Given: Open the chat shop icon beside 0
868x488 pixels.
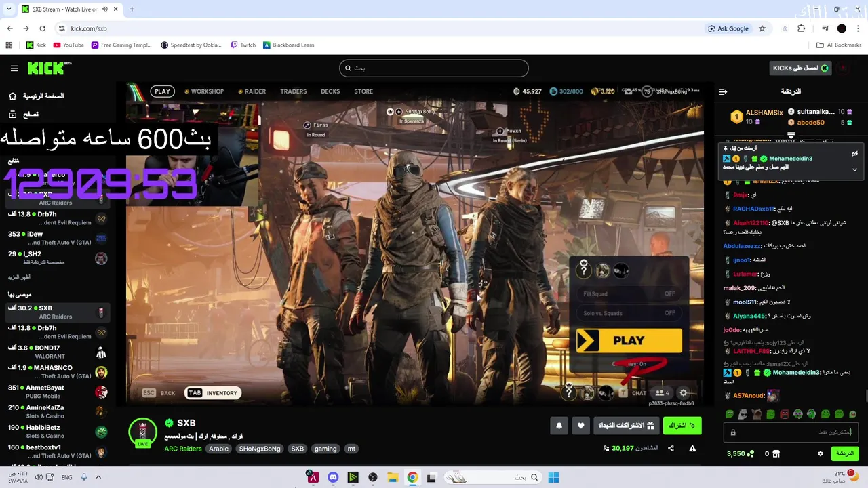Looking at the screenshot, I should pyautogui.click(x=776, y=453).
